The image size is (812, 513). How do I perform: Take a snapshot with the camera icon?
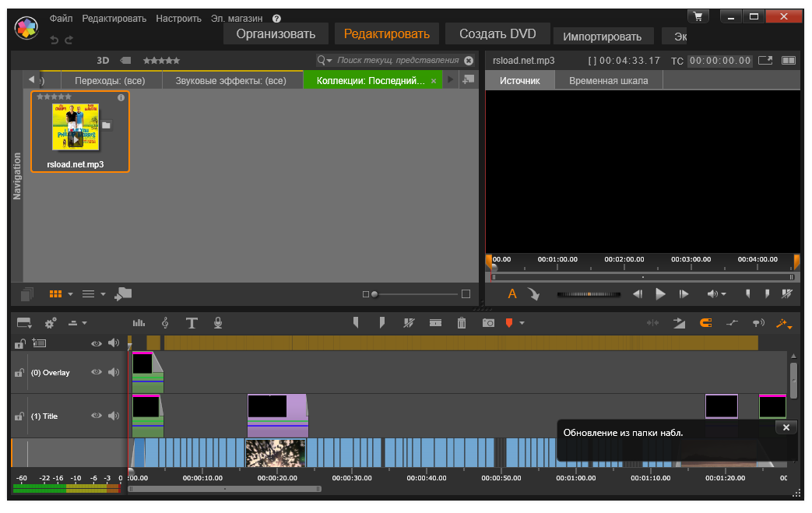click(x=488, y=323)
